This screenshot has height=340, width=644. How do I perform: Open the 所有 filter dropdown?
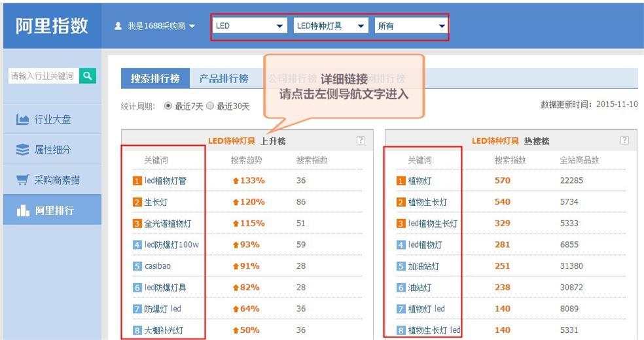click(411, 26)
